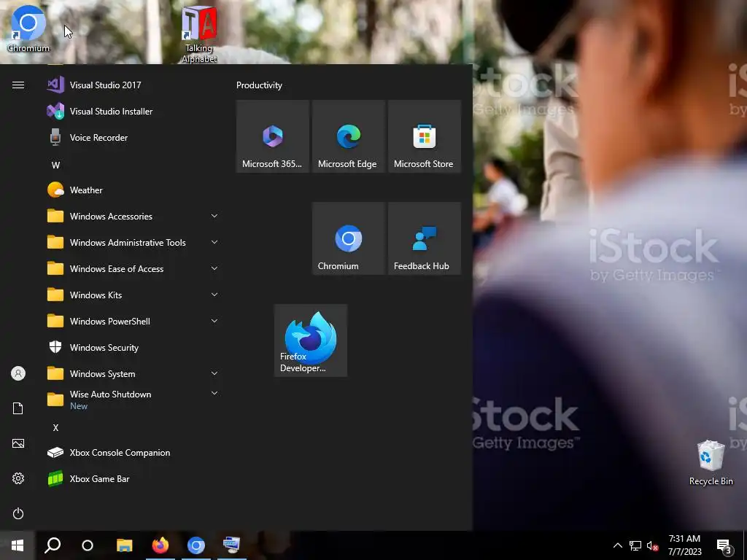Expand Windows PowerShell folder chevron
The width and height of the screenshot is (747, 560).
[214, 321]
